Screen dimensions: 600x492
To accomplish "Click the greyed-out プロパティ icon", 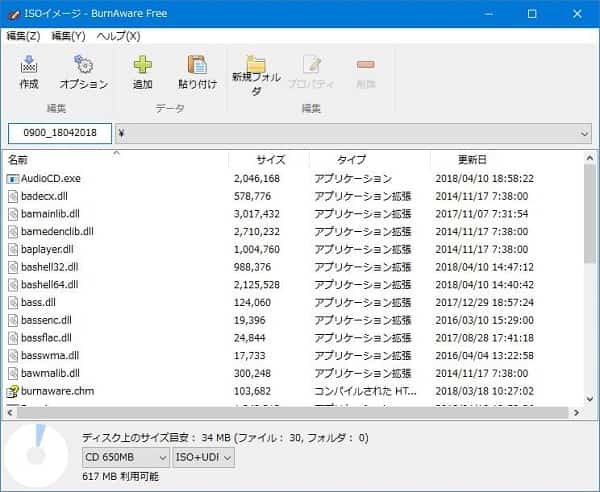I will point(312,64).
